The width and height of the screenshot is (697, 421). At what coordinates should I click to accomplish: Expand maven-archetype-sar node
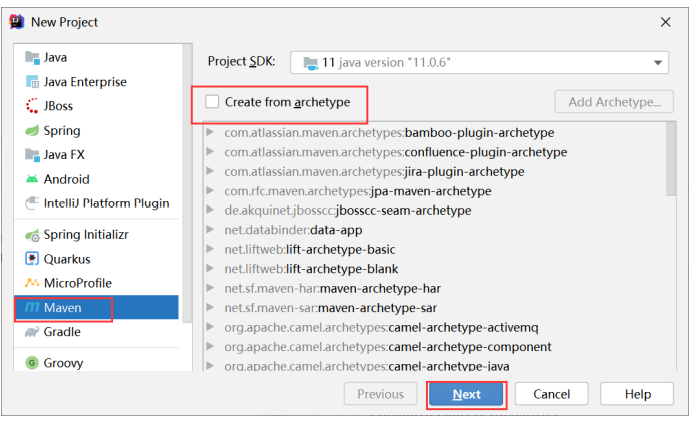[210, 308]
